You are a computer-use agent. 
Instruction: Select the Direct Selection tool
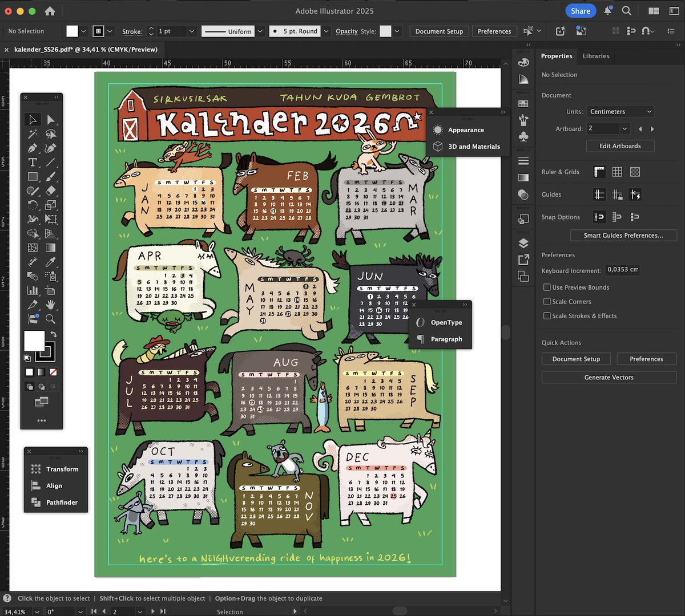(51, 119)
